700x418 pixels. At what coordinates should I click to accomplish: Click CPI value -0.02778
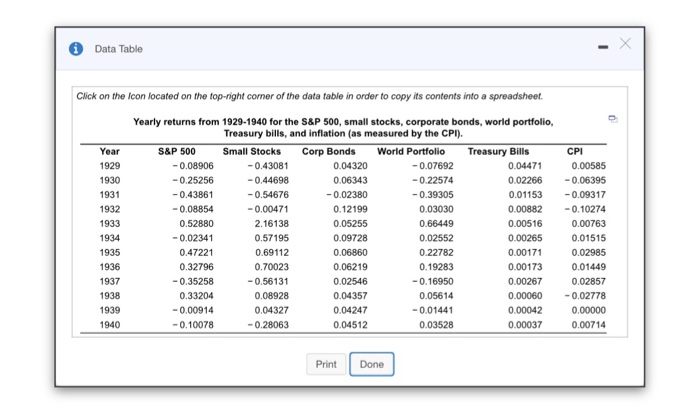586,296
